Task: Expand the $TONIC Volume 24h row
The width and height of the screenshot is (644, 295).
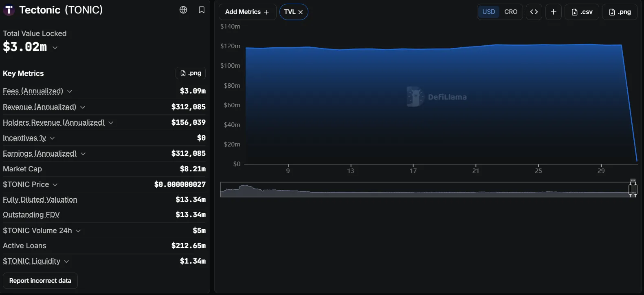Action: [78, 231]
